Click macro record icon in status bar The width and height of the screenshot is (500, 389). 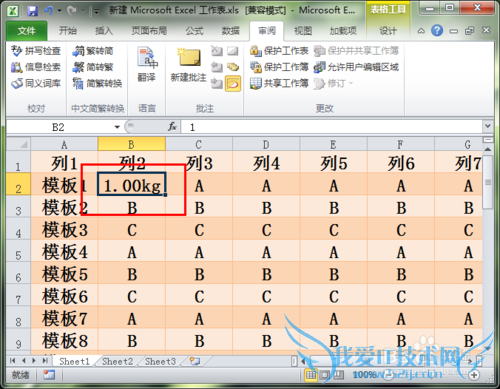(x=49, y=375)
